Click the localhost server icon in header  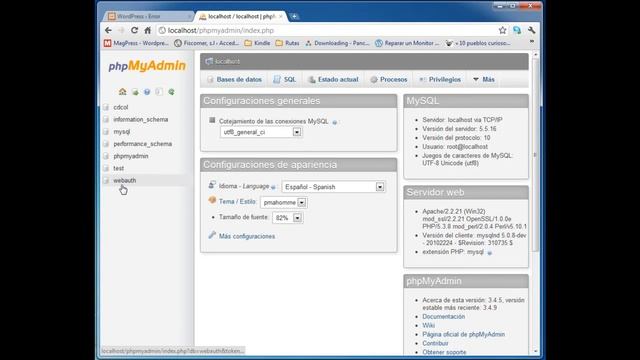pyautogui.click(x=209, y=61)
